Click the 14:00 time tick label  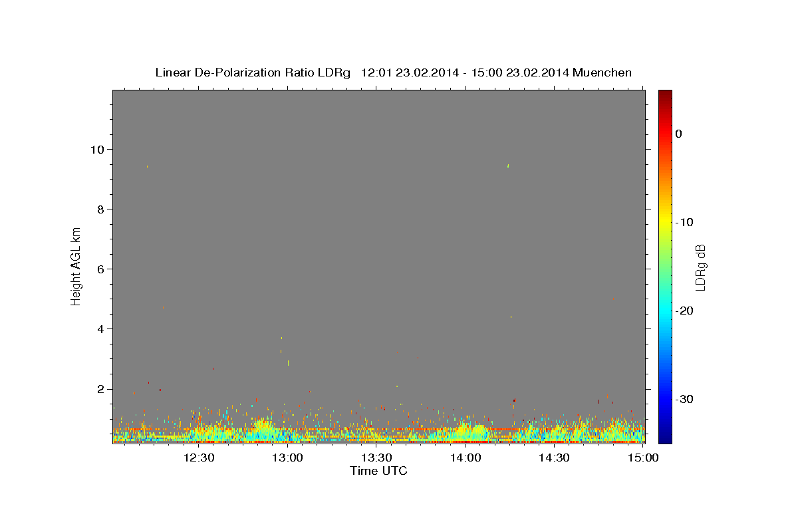pyautogui.click(x=465, y=458)
